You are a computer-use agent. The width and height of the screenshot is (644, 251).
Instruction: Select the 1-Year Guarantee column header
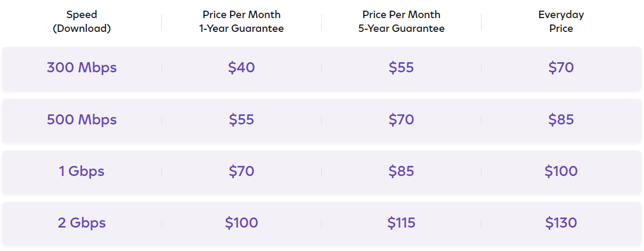pos(241,22)
